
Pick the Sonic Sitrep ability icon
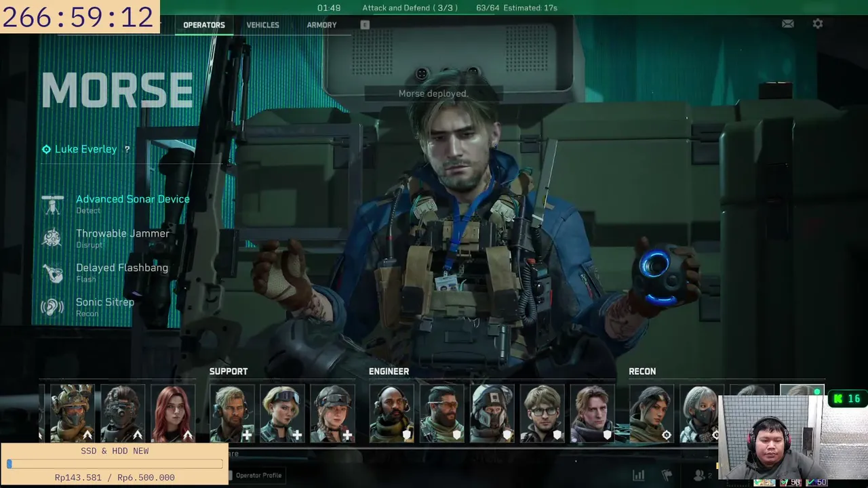click(52, 307)
